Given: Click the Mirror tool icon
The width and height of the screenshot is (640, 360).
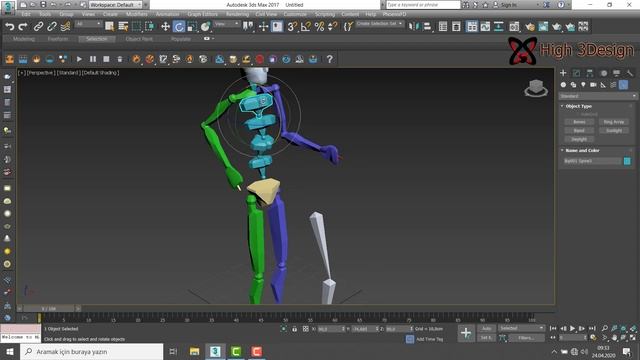Looking at the screenshot, I should click(413, 27).
